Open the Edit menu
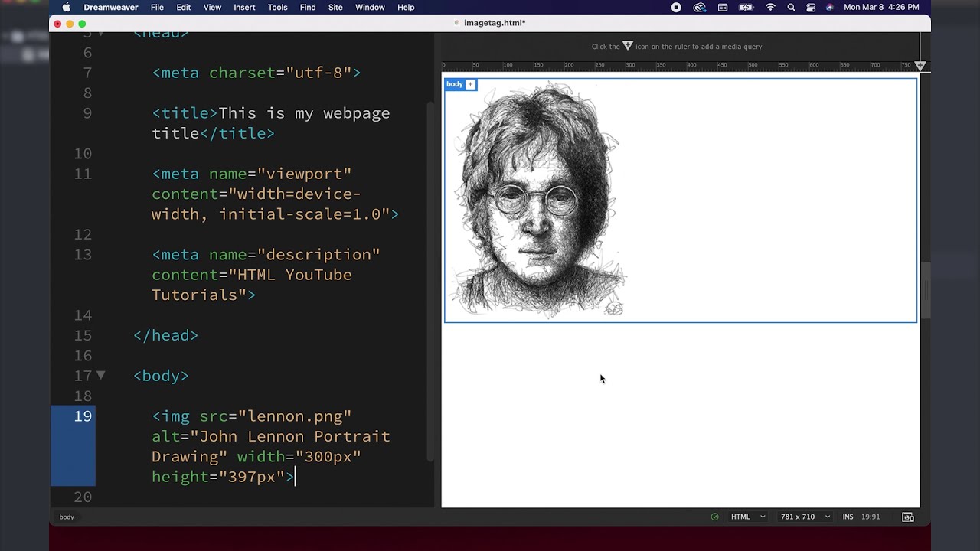 click(184, 7)
